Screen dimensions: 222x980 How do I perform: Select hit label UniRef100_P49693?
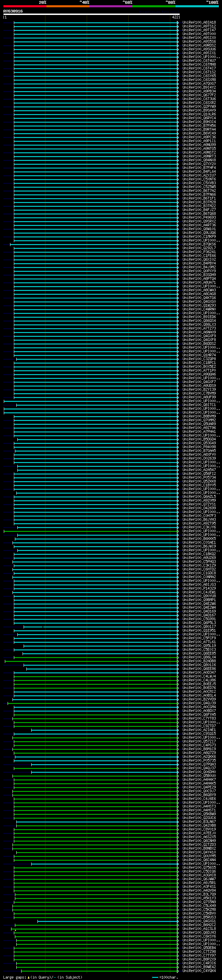pyautogui.click(x=199, y=218)
